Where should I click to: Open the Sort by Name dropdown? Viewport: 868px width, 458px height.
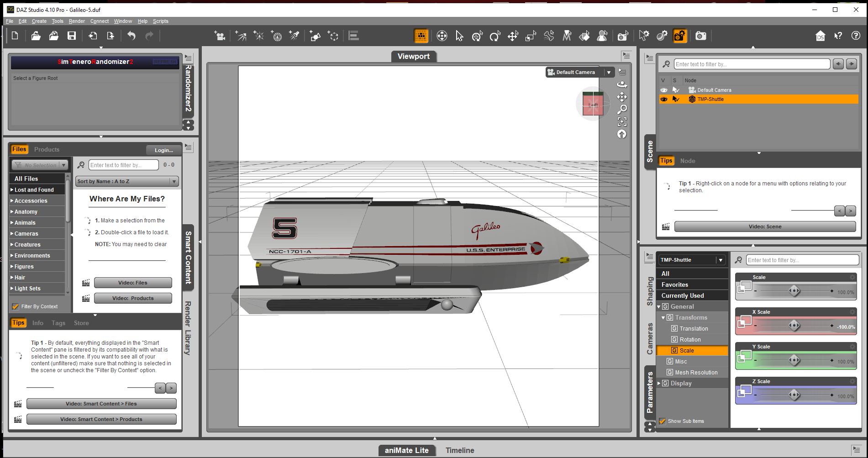127,181
